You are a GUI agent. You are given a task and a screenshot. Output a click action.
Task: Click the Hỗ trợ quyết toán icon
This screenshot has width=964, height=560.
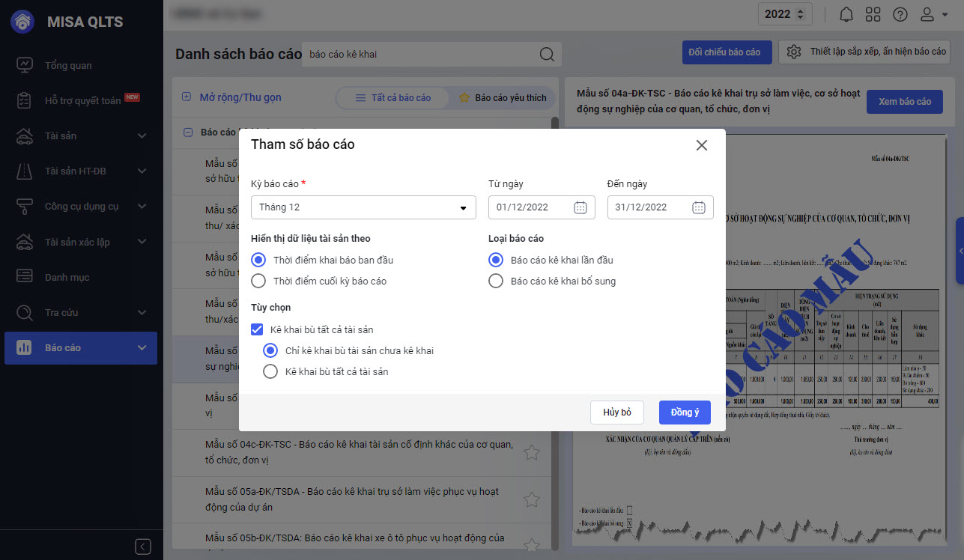tap(25, 100)
